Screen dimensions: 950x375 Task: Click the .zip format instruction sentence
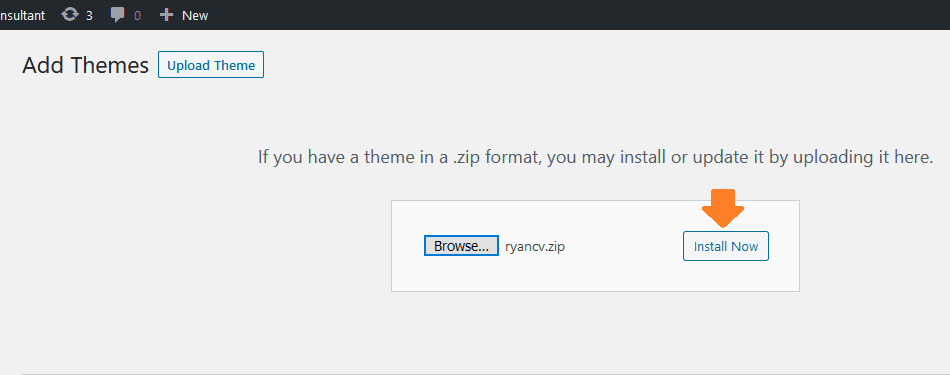click(x=596, y=158)
